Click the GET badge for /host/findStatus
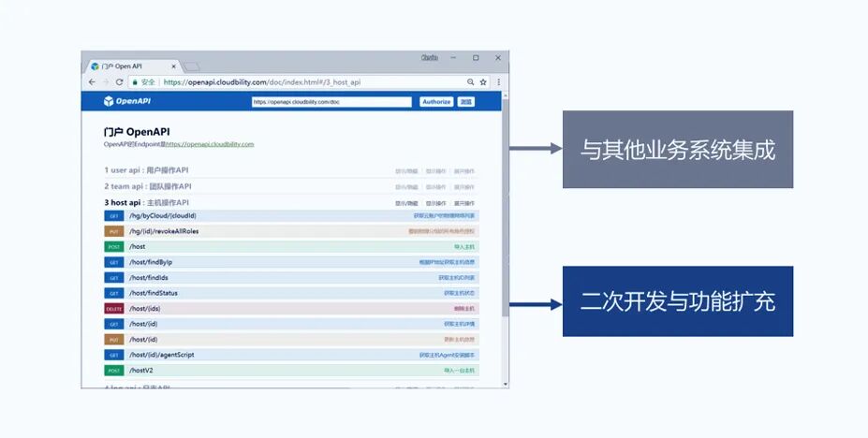Image resolution: width=868 pixels, height=438 pixels. (113, 294)
